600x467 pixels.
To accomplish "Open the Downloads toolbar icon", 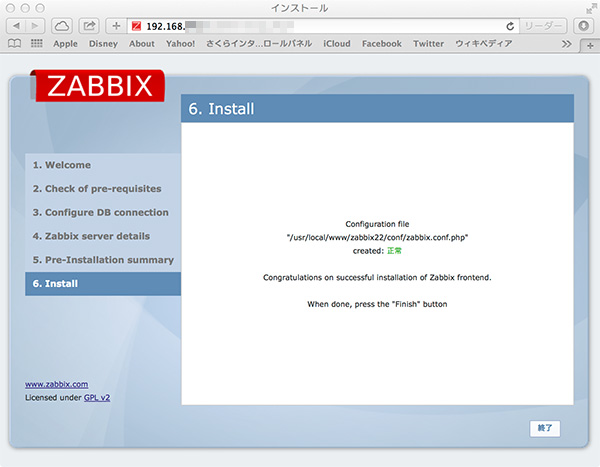I will point(584,25).
